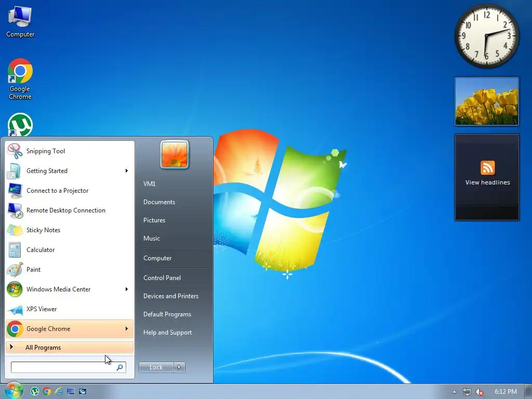Click Show desktop strip at taskbar end
Image resolution: width=532 pixels, height=399 pixels.
click(x=528, y=392)
